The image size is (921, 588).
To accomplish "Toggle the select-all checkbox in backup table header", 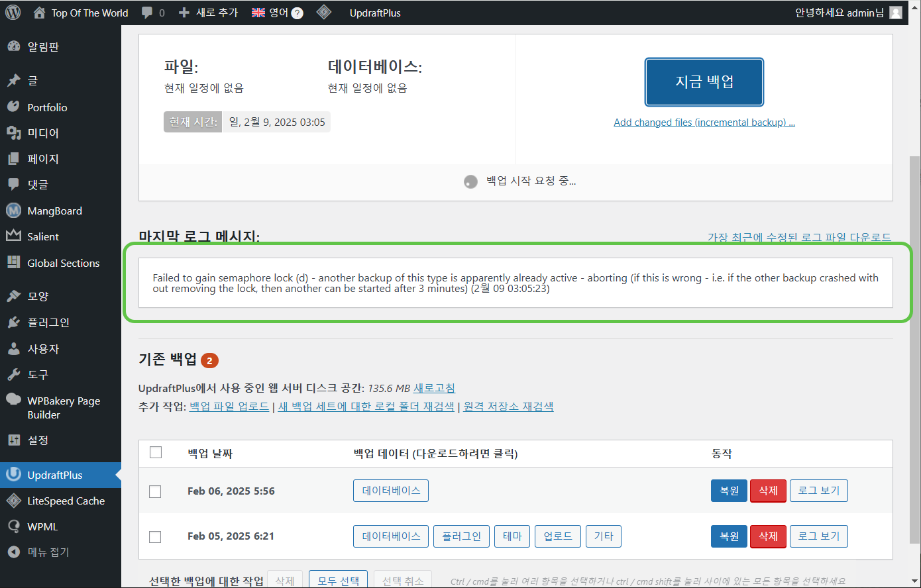I will pyautogui.click(x=156, y=452).
